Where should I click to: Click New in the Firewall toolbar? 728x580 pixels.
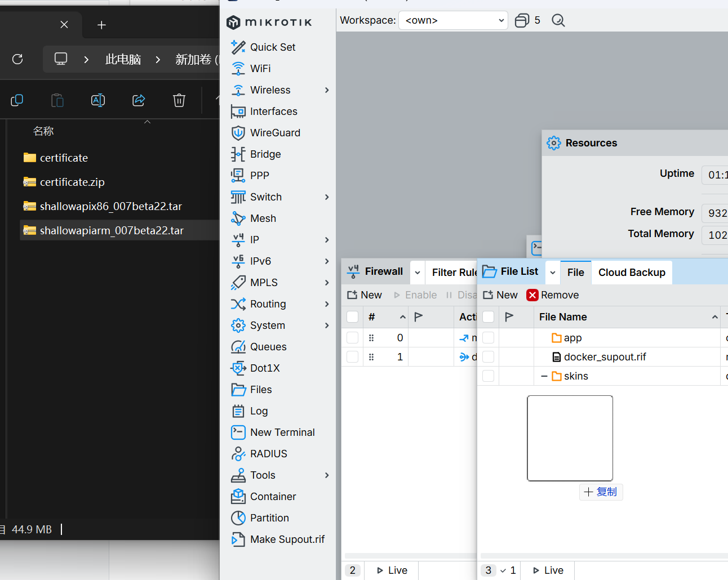(x=365, y=295)
